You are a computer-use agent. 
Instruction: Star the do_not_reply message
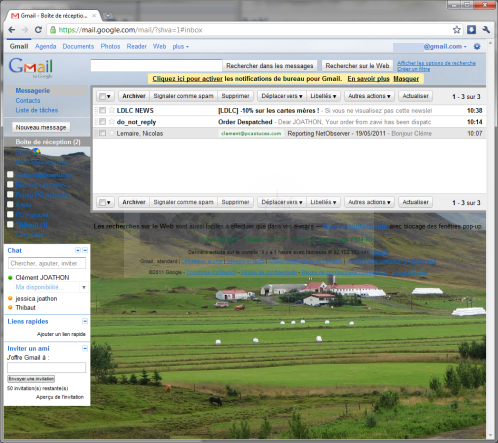[x=112, y=122]
